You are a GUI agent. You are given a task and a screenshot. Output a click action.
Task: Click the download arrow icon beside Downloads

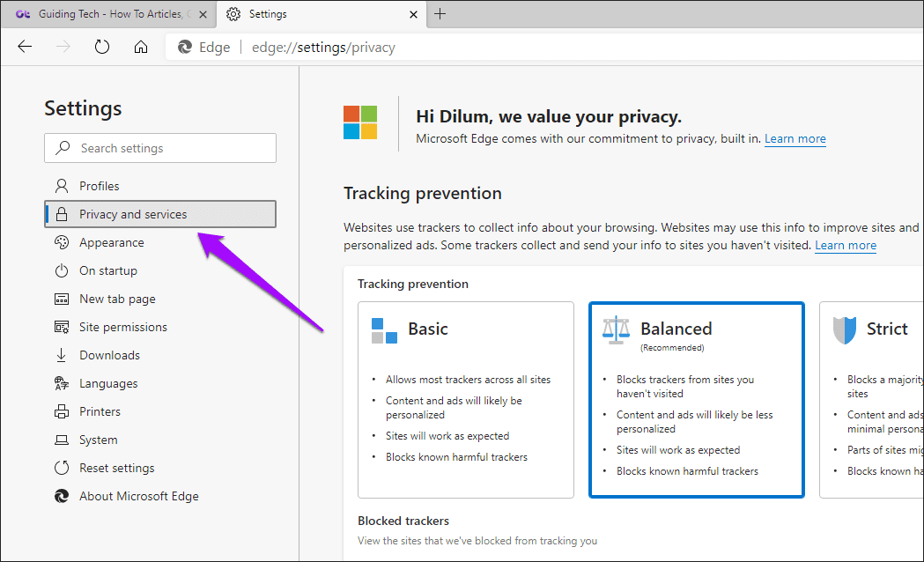point(62,355)
